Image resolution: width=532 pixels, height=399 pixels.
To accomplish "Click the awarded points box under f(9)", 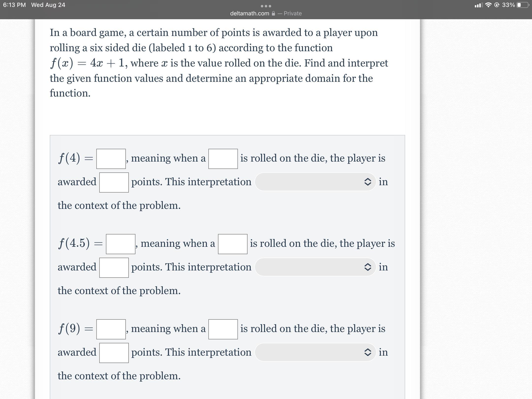I will point(114,353).
